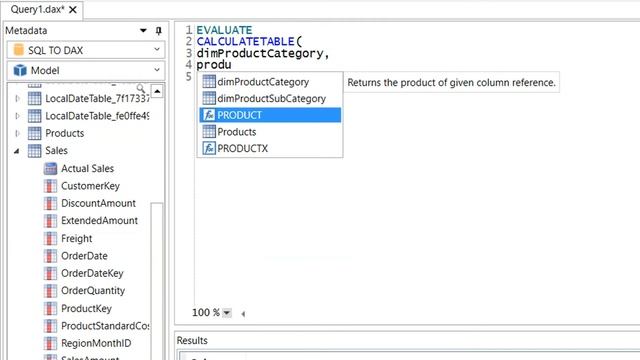This screenshot has height=360, width=640.
Task: Select the ExtendedAmount column icon
Action: (50, 221)
